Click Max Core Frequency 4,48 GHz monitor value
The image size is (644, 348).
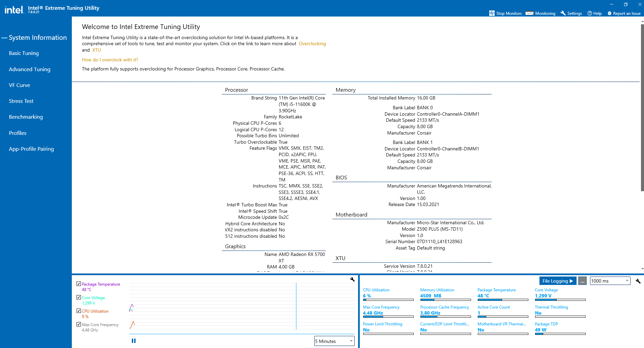373,313
